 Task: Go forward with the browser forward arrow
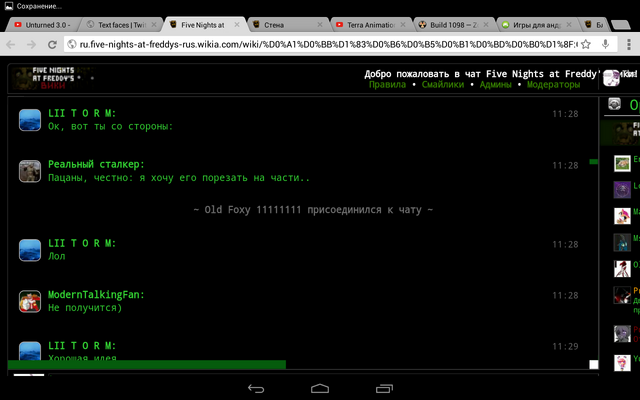[31, 44]
